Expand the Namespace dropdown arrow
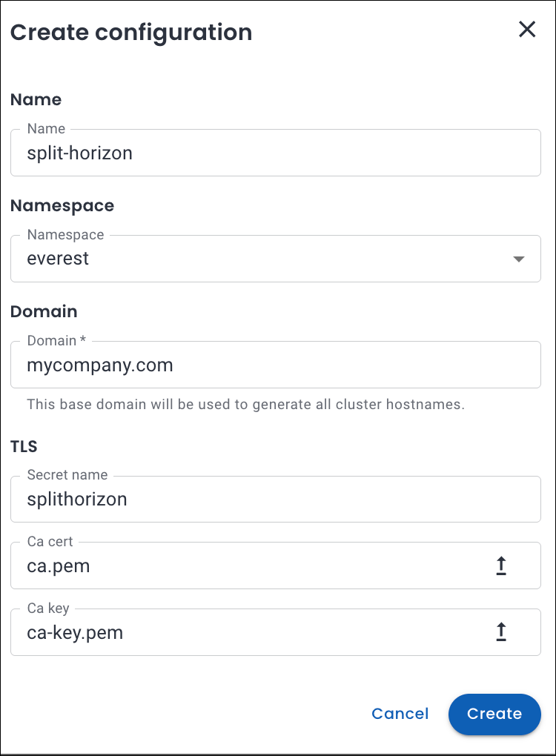Image resolution: width=556 pixels, height=756 pixels. [519, 259]
